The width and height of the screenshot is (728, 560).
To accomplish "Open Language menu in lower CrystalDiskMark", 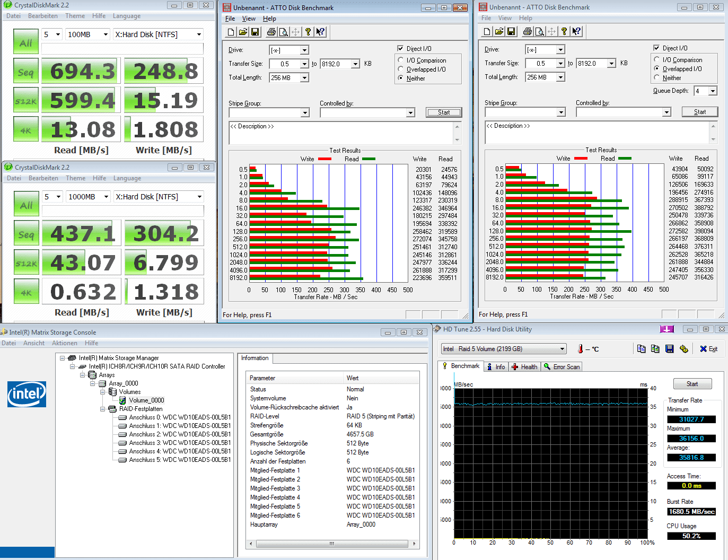I will point(127,178).
